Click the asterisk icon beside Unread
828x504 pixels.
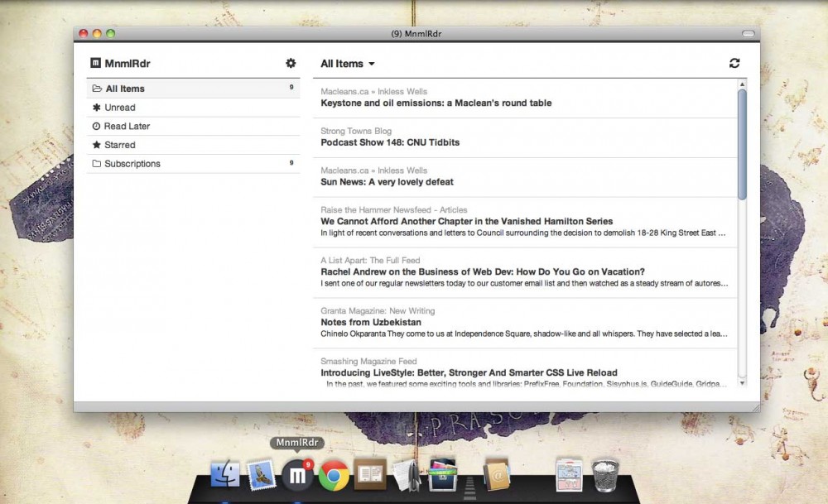(97, 107)
